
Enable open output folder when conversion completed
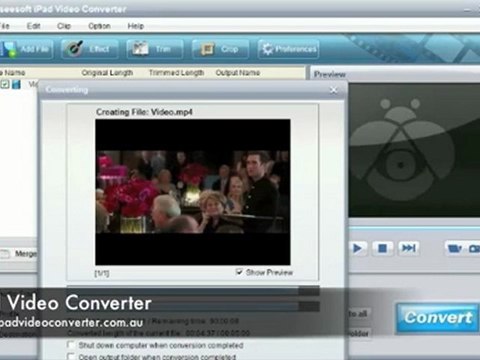pos(71,356)
